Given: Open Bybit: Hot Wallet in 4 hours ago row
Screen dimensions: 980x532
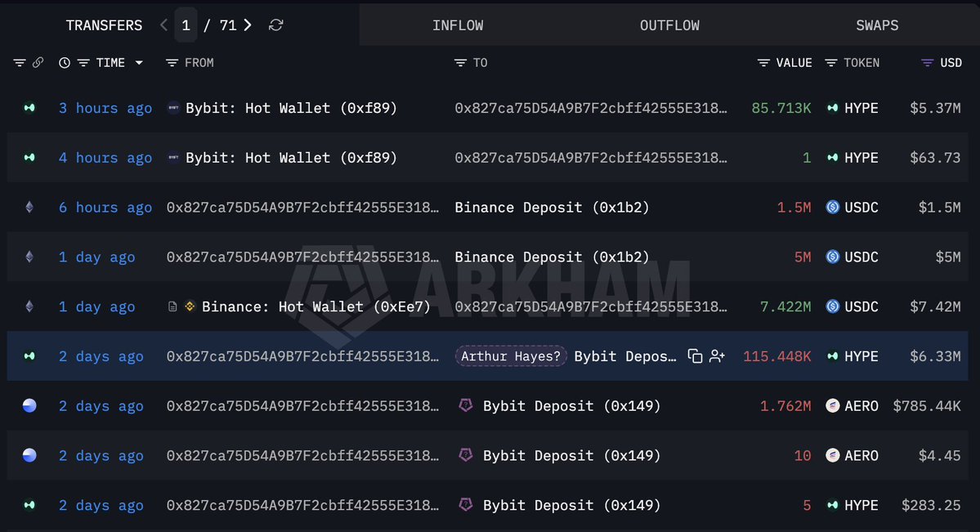Looking at the screenshot, I should 291,158.
